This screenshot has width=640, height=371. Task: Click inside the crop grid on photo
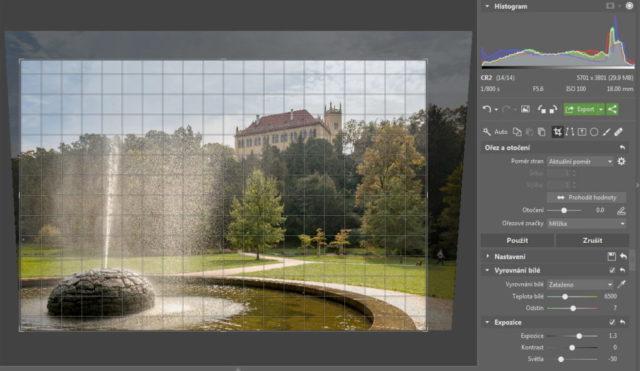coord(223,195)
